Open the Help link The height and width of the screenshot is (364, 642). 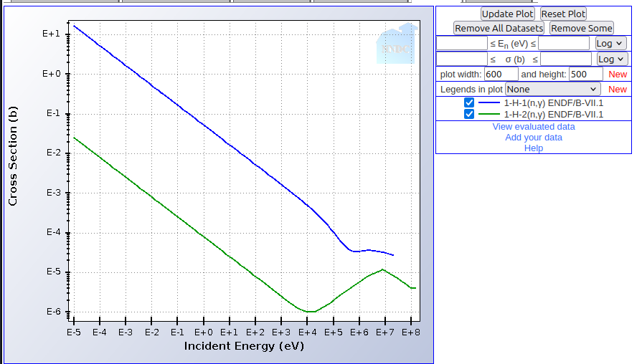point(533,148)
